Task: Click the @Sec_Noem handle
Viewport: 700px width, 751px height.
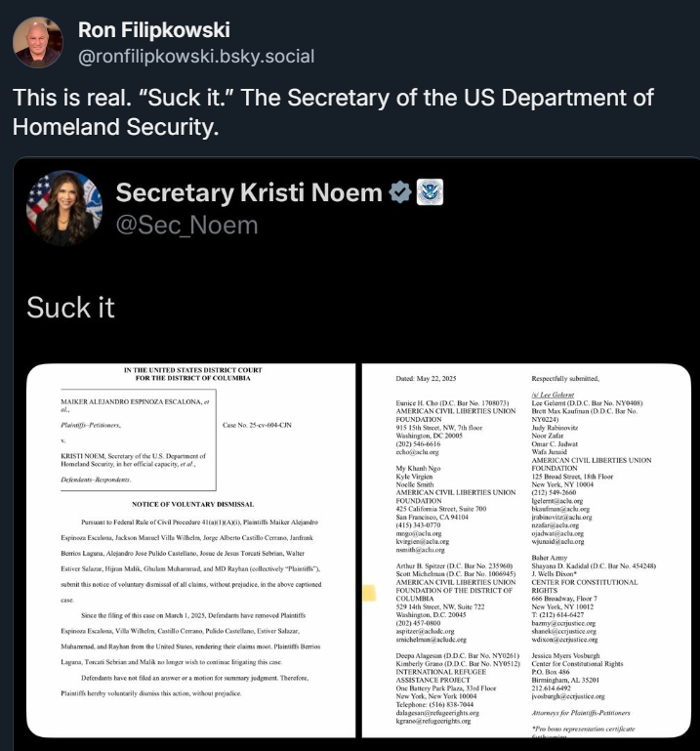Action: click(x=186, y=226)
